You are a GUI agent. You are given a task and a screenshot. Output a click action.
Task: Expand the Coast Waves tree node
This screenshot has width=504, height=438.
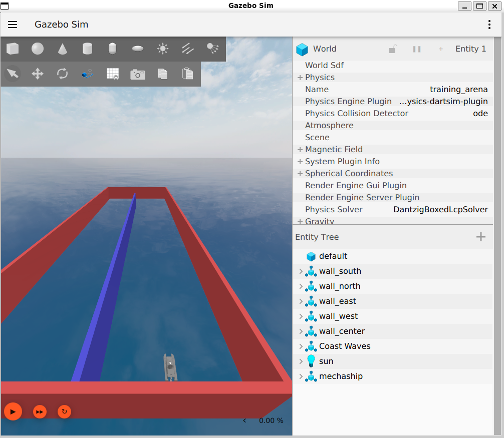301,346
